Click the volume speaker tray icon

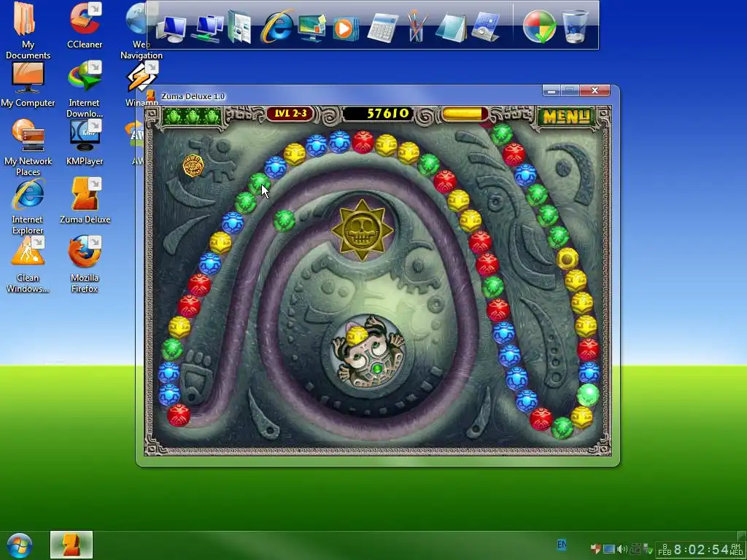[x=622, y=549]
